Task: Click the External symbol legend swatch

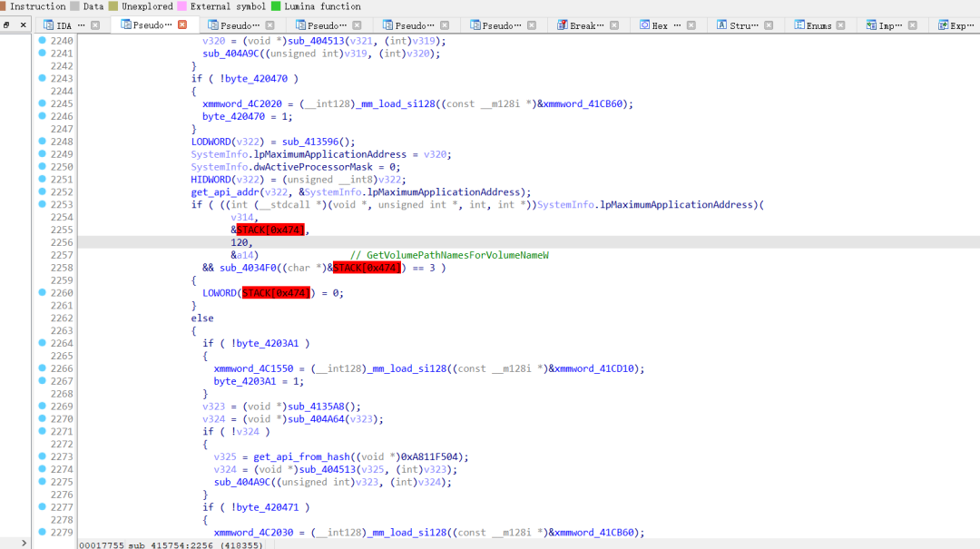Action: pyautogui.click(x=181, y=6)
